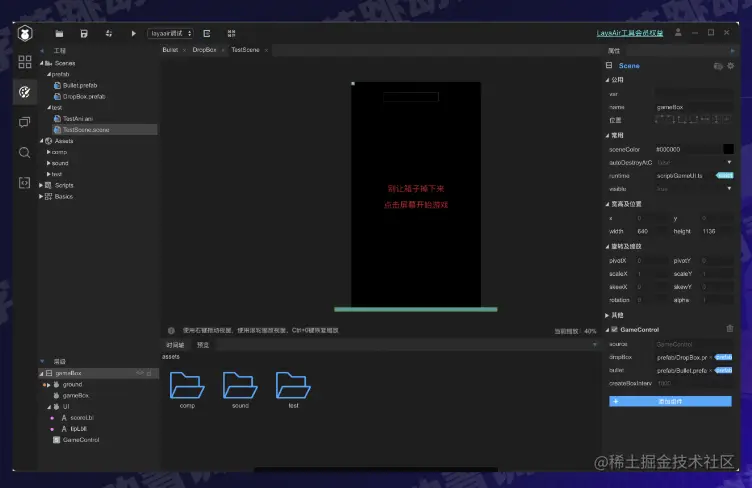This screenshot has width=752, height=488.
Task: Click the info icon below canvas
Action: 171,330
